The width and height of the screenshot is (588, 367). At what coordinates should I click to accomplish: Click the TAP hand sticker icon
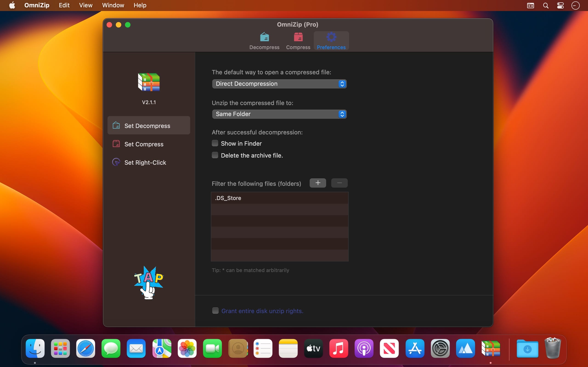(148, 283)
